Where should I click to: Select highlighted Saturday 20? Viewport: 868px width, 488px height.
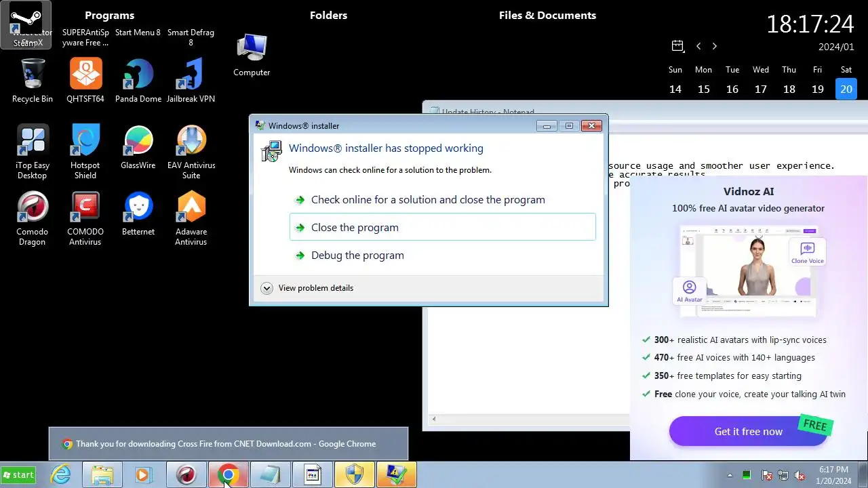click(x=846, y=89)
